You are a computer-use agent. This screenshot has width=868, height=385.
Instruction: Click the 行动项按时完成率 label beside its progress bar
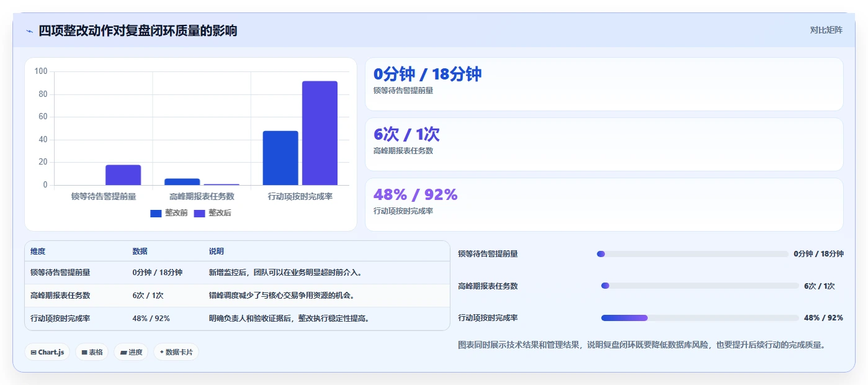488,318
